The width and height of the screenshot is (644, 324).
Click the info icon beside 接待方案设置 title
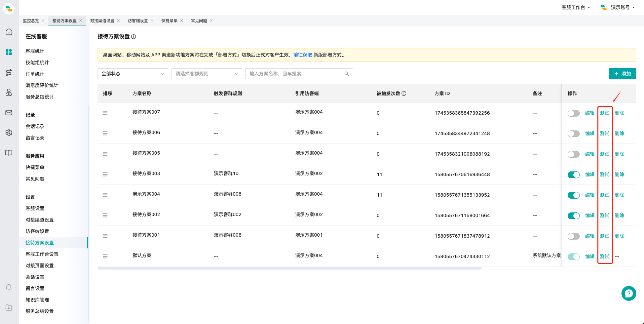(134, 37)
